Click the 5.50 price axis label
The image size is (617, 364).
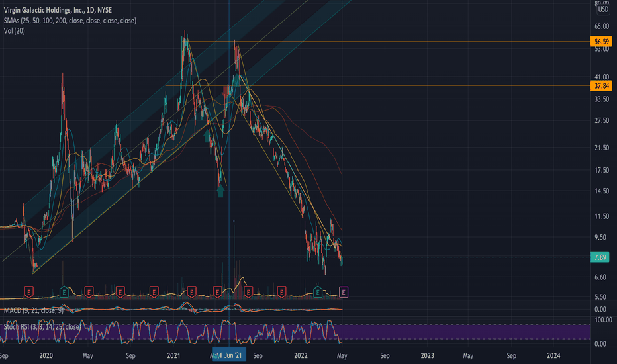(x=600, y=297)
